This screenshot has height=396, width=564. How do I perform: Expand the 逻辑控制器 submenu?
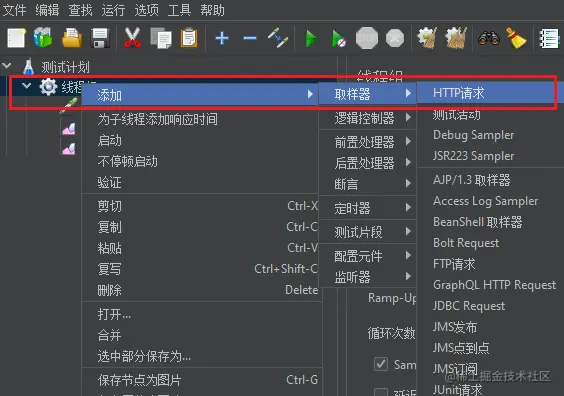click(x=368, y=118)
